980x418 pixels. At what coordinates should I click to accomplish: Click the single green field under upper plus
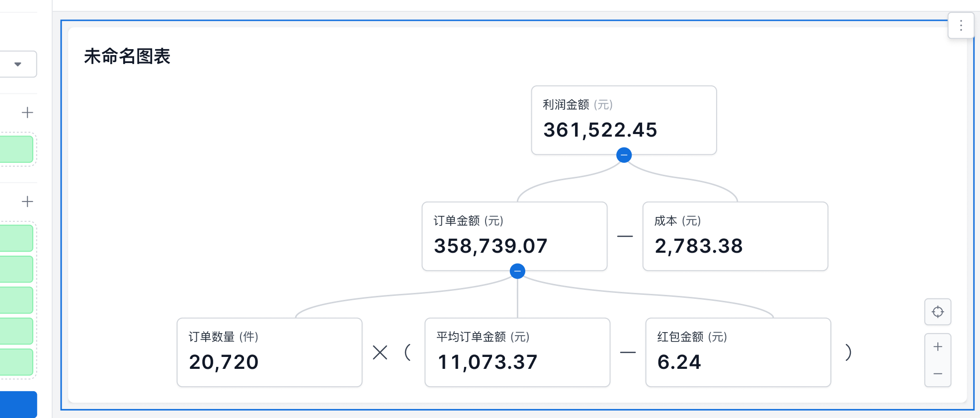16,149
